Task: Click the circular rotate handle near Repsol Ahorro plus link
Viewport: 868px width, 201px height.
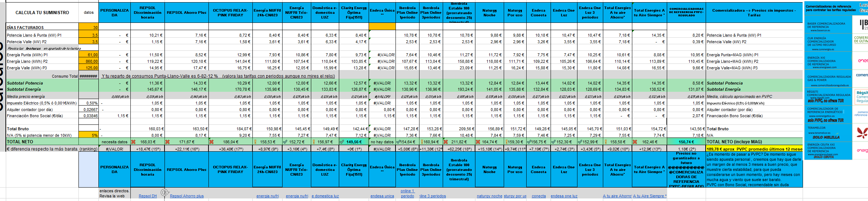Action: (165, 192)
